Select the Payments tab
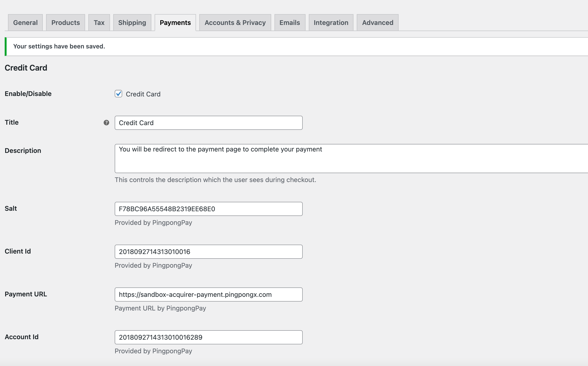This screenshot has height=366, width=588. coord(175,23)
